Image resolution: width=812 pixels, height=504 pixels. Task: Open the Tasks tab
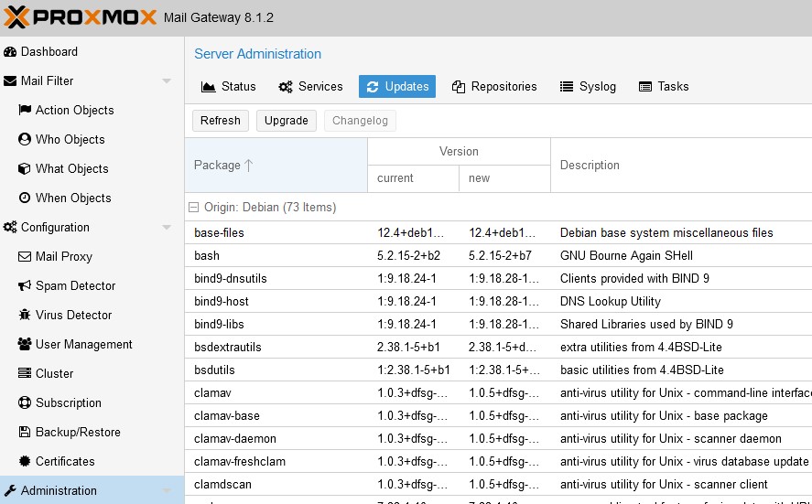(664, 86)
